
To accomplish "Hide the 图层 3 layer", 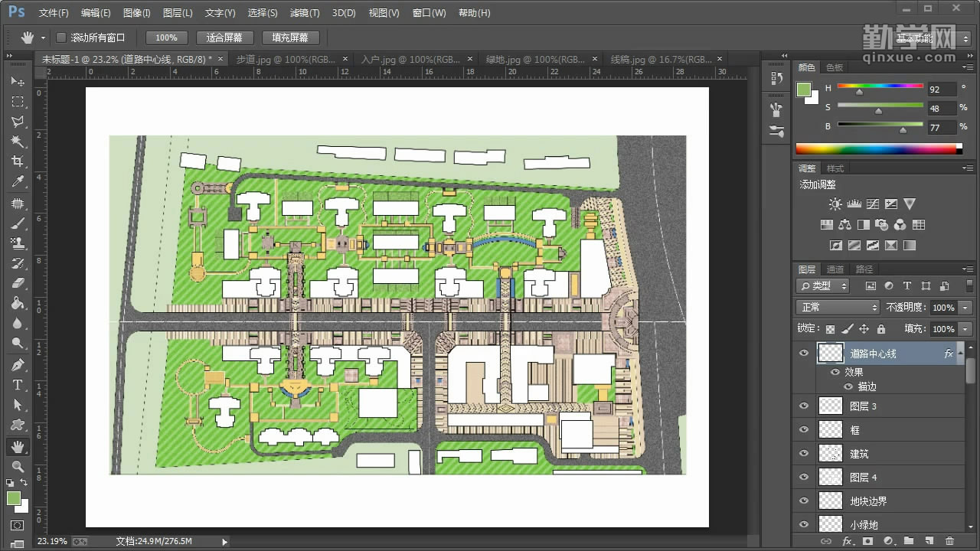I will pos(804,406).
